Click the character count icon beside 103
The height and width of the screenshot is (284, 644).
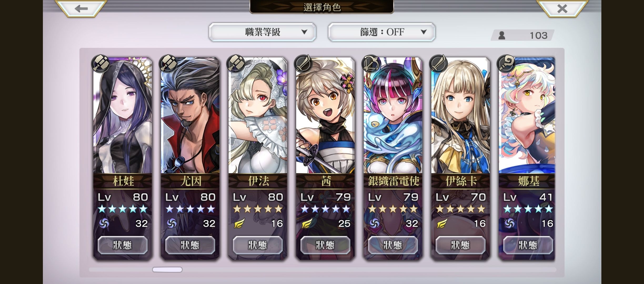tap(502, 35)
